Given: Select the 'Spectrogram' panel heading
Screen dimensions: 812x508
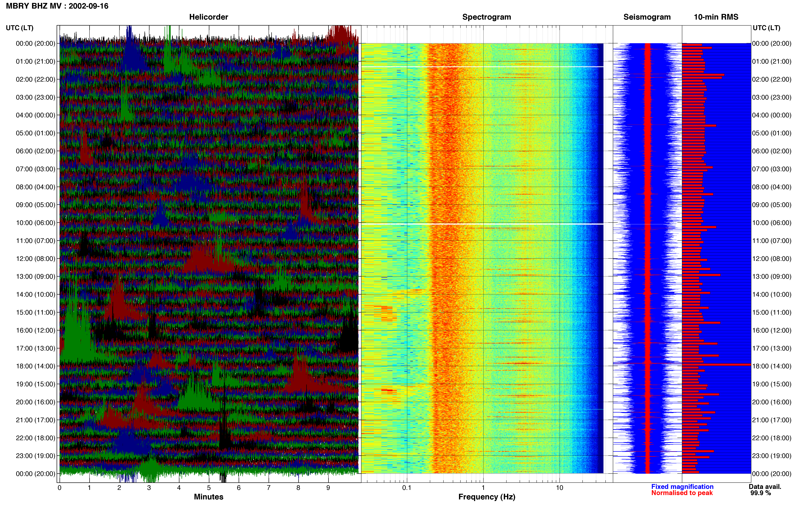Looking at the screenshot, I should (487, 17).
